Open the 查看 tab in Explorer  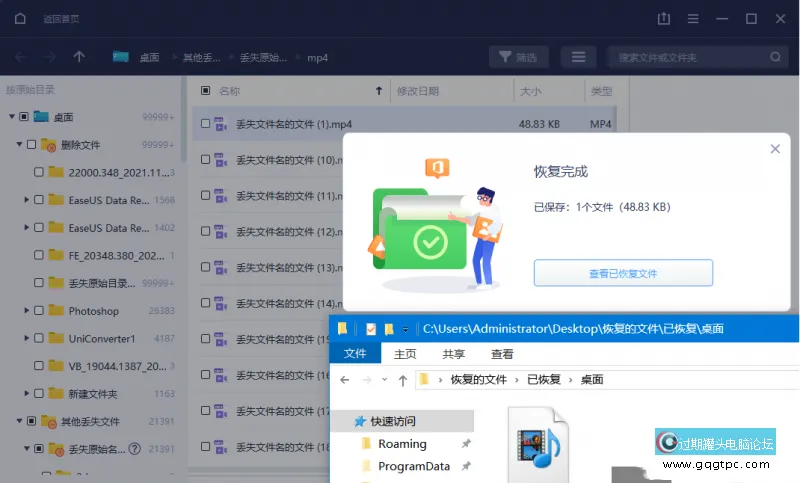click(x=502, y=354)
